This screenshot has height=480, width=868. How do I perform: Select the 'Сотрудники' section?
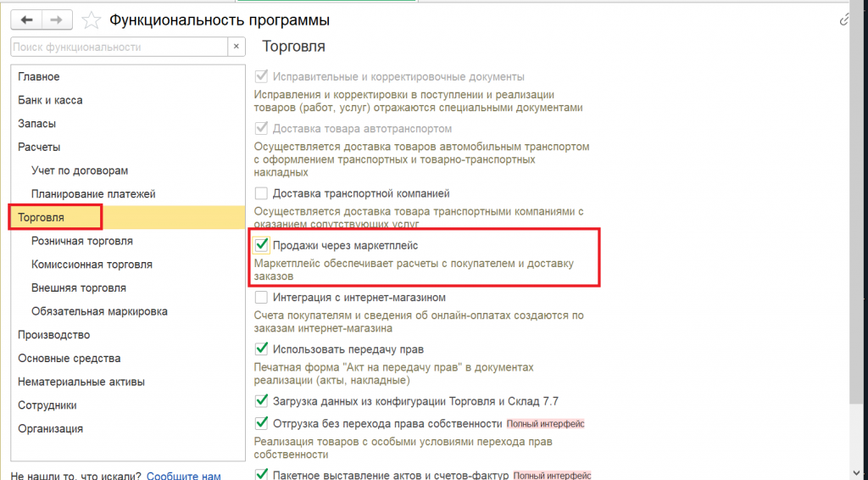pyautogui.click(x=128, y=405)
